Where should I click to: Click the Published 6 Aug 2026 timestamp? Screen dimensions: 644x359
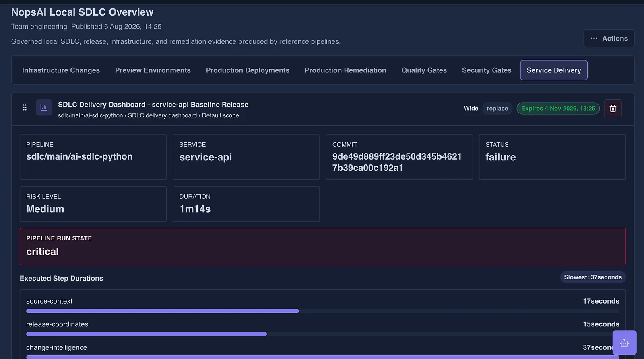[116, 27]
